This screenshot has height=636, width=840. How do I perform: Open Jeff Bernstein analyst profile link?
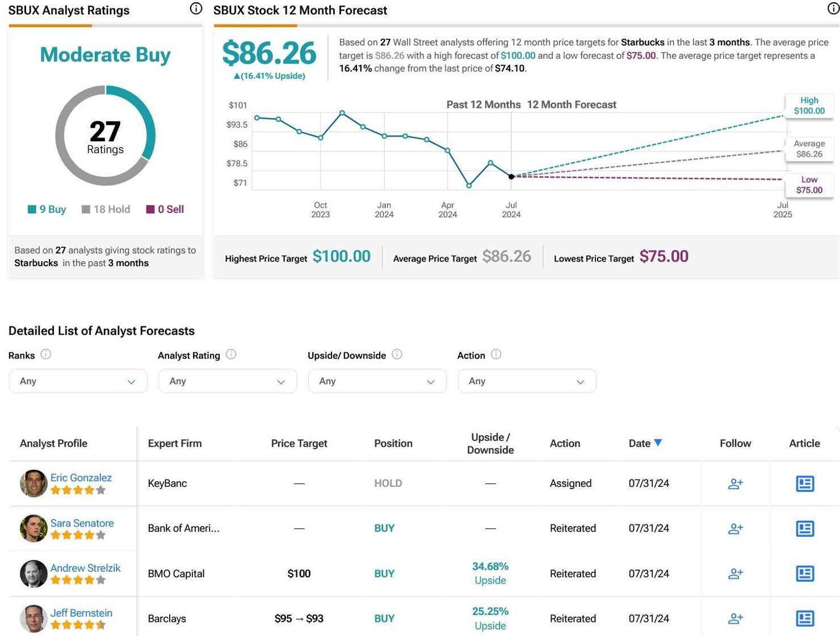(82, 613)
